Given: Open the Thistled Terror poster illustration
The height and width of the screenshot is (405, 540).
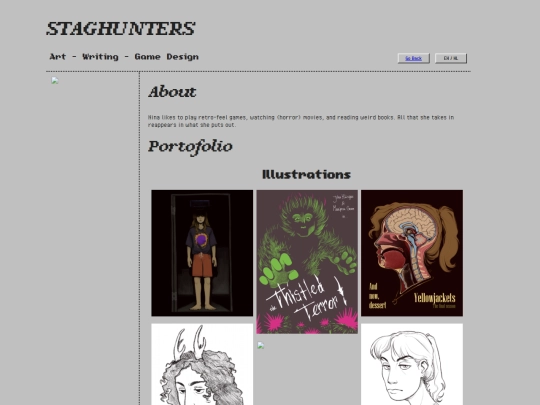Looking at the screenshot, I should (307, 262).
